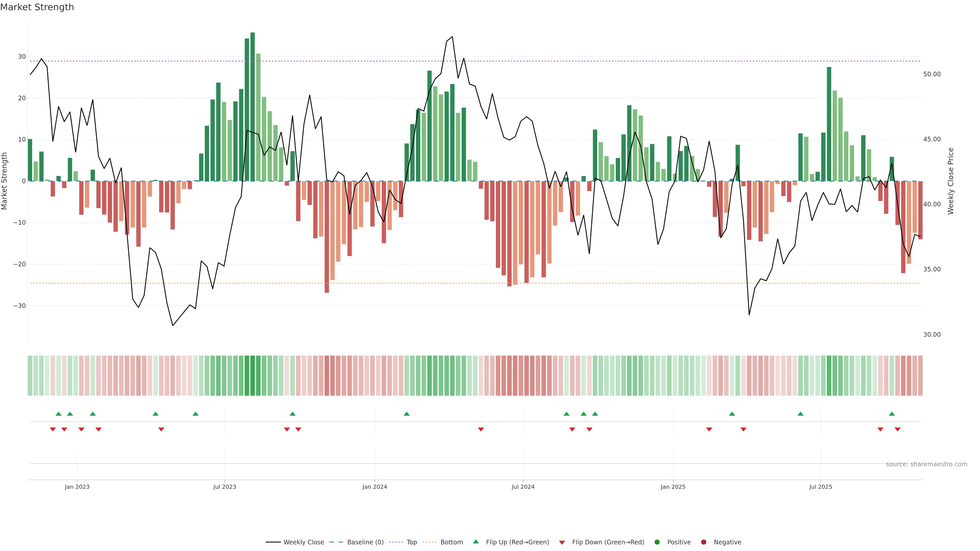Click the only flip-up marker between Jan and Jul 2024
Screen dimensions: 980x551
pos(406,414)
